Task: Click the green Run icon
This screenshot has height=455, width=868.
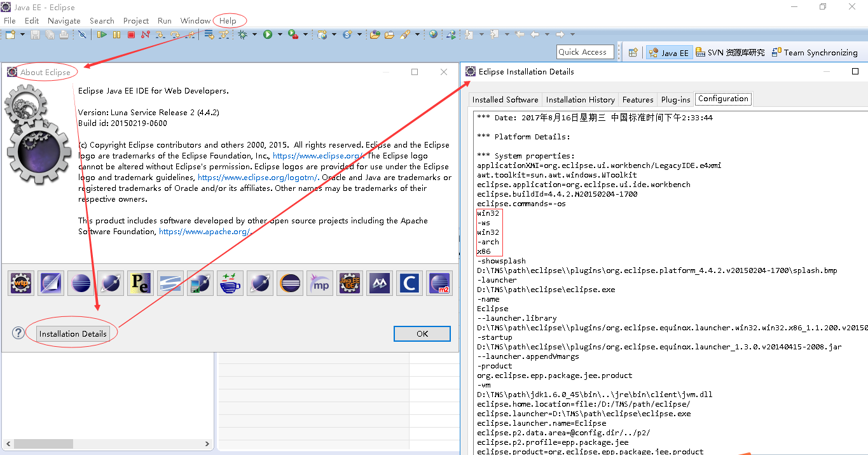Action: pyautogui.click(x=268, y=34)
